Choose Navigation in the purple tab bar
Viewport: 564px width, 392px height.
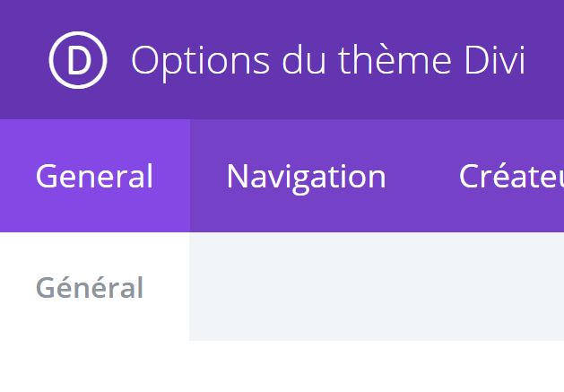click(306, 176)
